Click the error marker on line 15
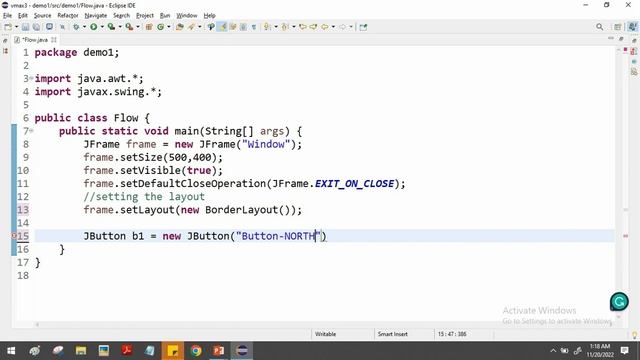Image resolution: width=640 pixels, height=360 pixels. tap(14, 236)
